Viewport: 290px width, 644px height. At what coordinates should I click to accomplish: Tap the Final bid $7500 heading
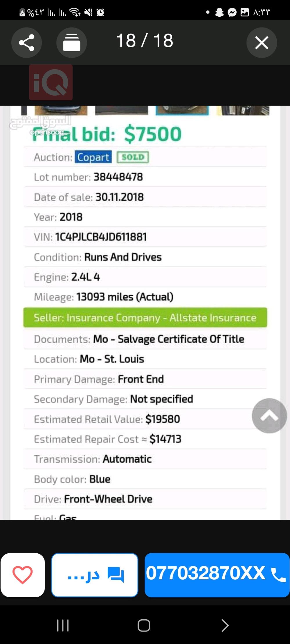tap(107, 134)
